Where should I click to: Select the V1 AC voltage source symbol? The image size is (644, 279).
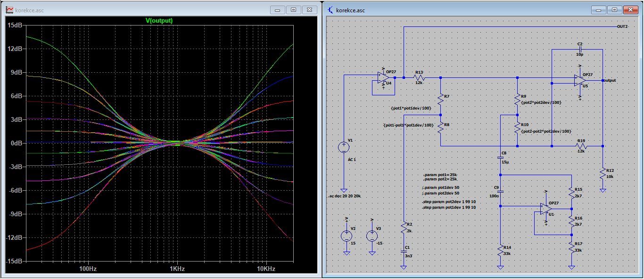pos(345,147)
